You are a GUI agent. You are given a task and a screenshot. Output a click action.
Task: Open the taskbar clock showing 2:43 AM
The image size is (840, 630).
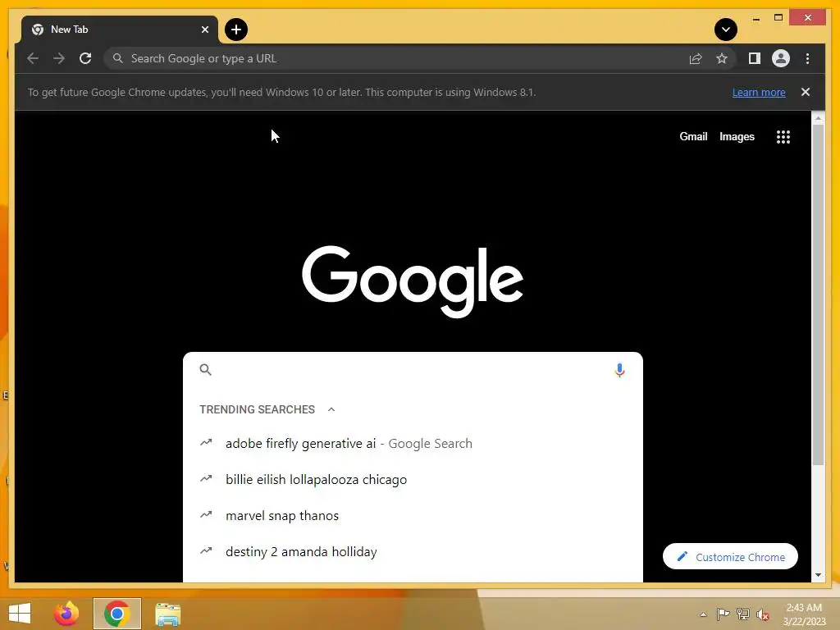click(x=804, y=614)
